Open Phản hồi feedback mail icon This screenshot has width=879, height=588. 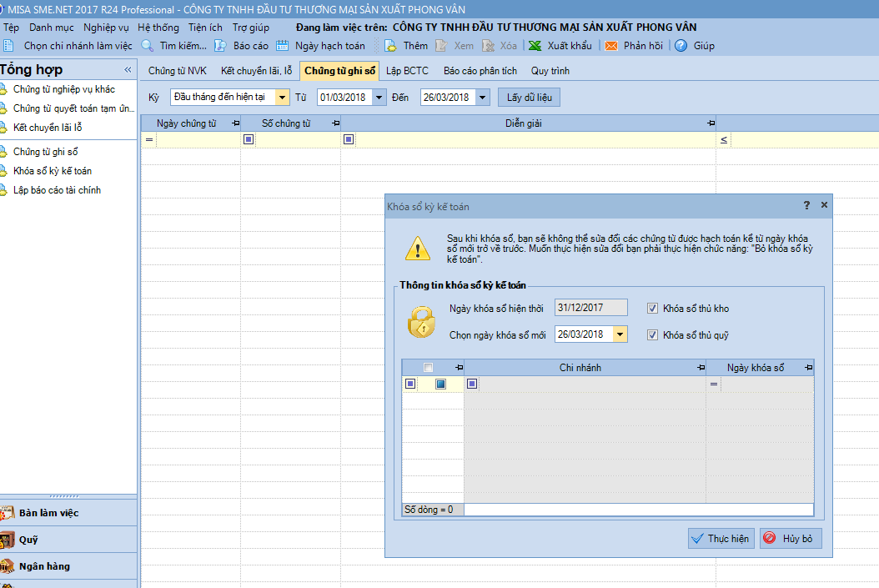click(x=611, y=46)
